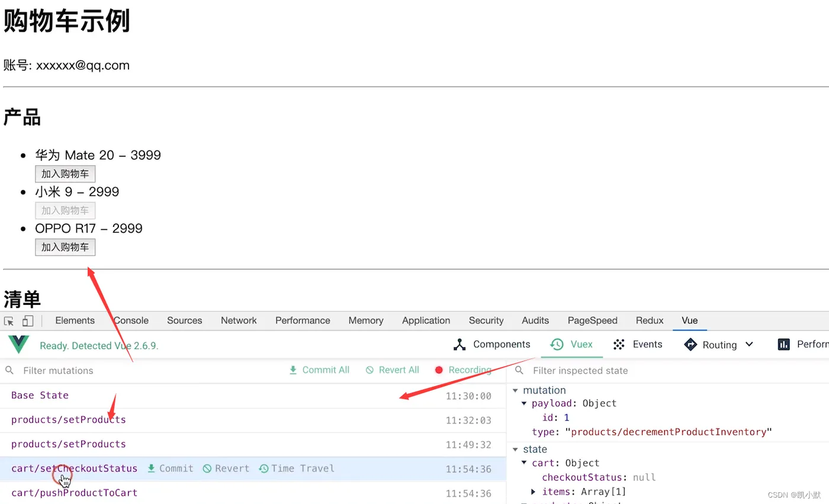The width and height of the screenshot is (829, 504).
Task: Select the Vue devtools tab
Action: pyautogui.click(x=690, y=320)
